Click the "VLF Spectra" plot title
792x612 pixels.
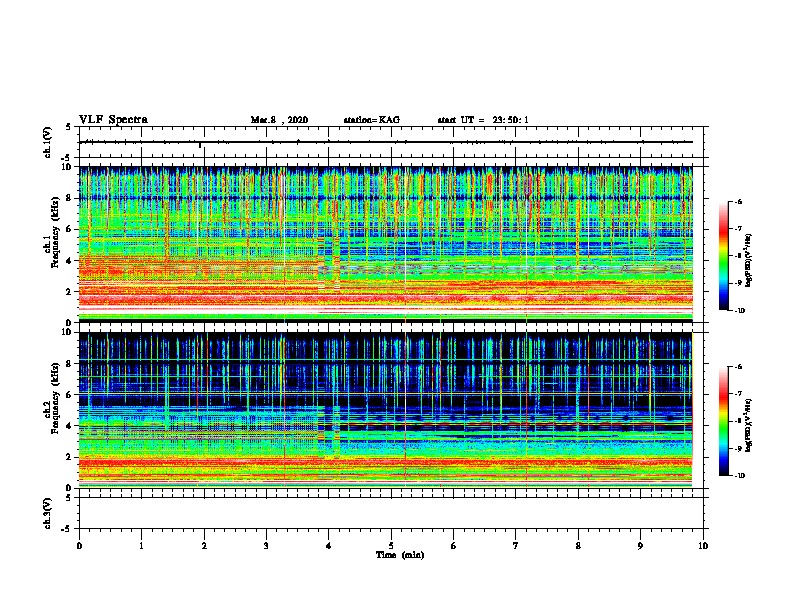(x=113, y=120)
